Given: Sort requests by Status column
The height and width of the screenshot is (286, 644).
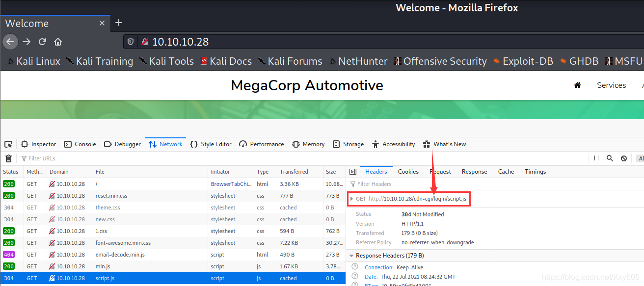Looking at the screenshot, I should (x=11, y=172).
